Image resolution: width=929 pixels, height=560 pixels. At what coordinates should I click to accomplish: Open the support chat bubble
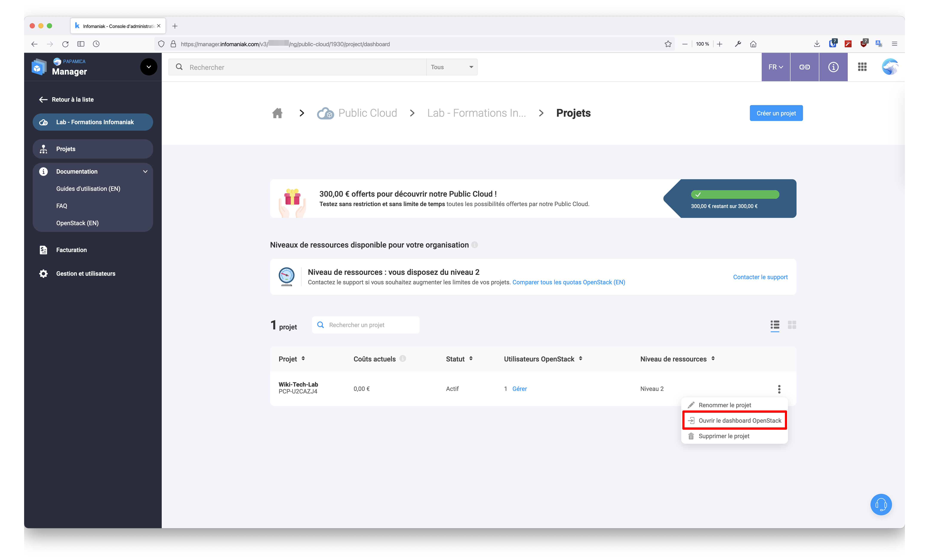(881, 504)
